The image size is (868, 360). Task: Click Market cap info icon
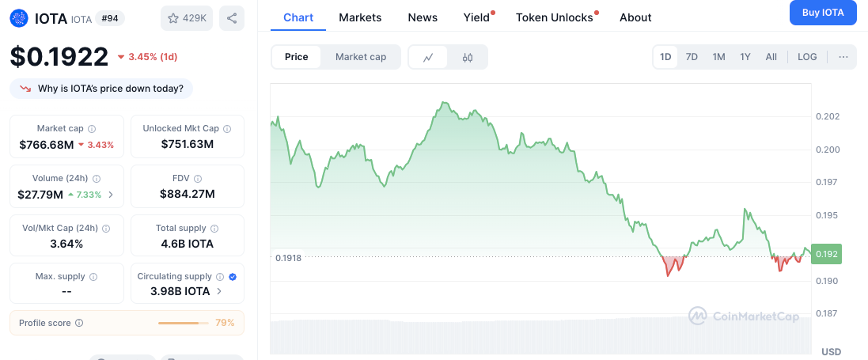point(92,128)
